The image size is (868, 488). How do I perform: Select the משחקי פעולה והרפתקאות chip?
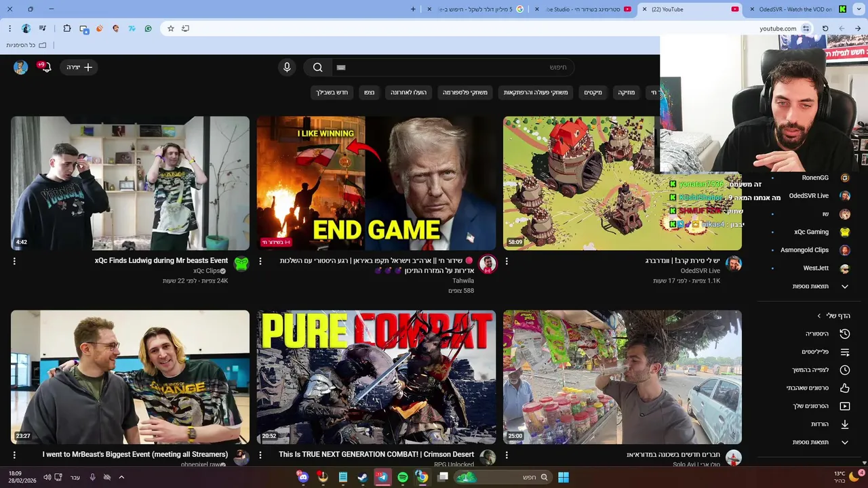536,92
